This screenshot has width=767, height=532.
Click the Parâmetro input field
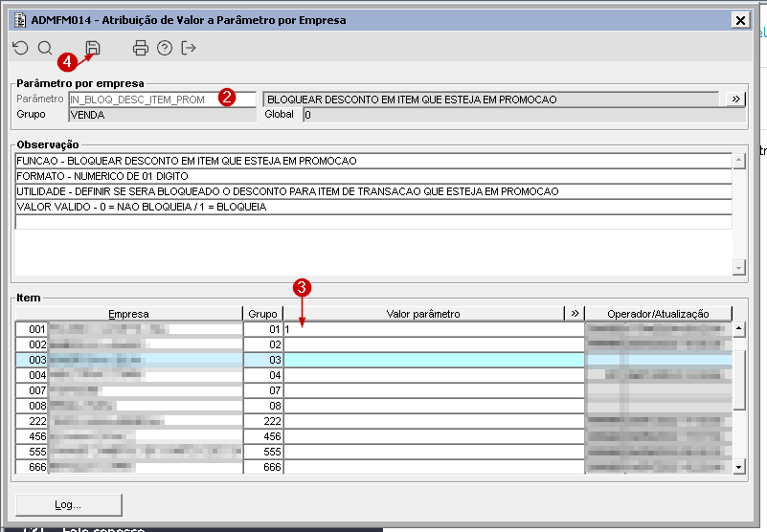tap(163, 100)
